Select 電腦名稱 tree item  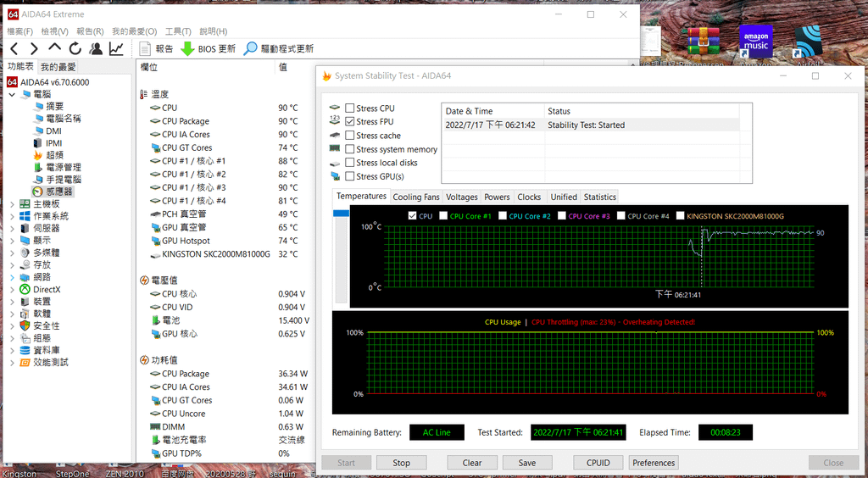pos(57,119)
